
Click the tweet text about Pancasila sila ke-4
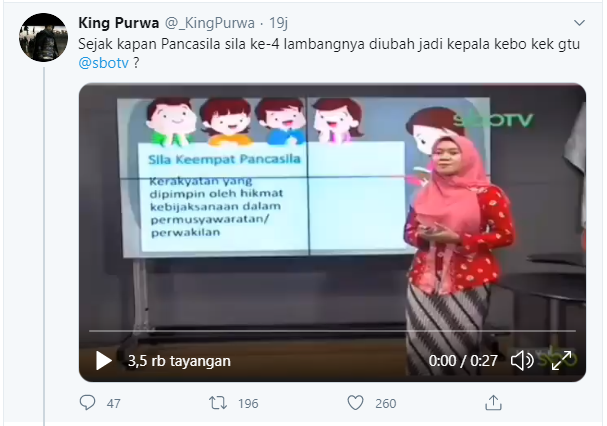point(329,53)
